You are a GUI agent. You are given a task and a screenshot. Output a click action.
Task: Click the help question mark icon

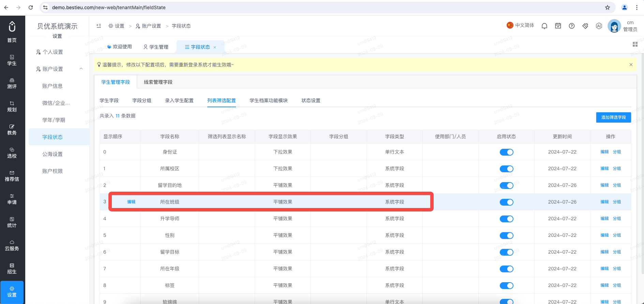click(572, 26)
